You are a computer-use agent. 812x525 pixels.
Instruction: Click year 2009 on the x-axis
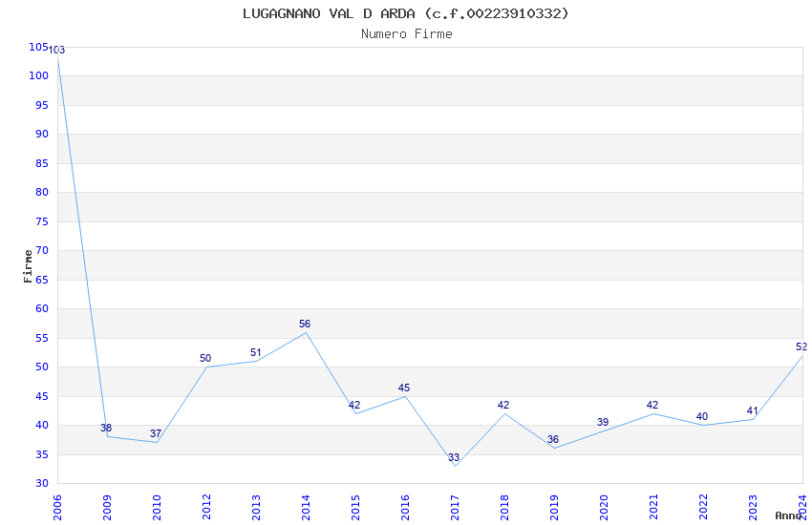[107, 508]
